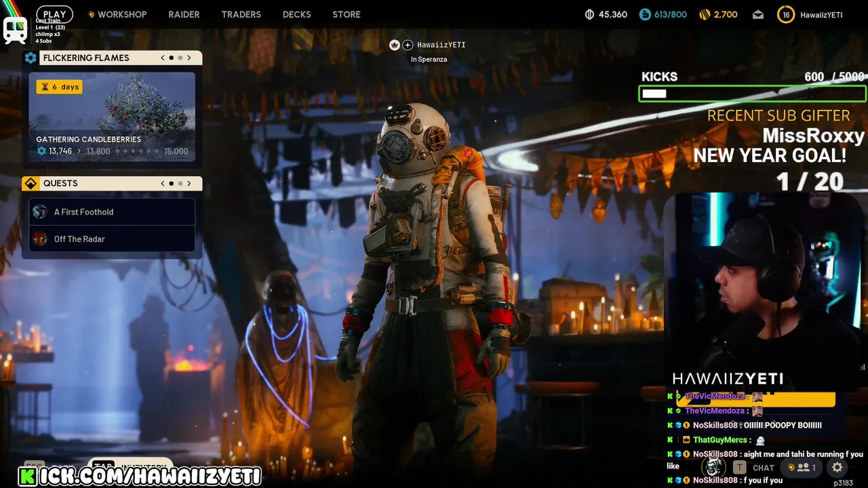Image resolution: width=868 pixels, height=488 pixels.
Task: Click the train overlay icon at top left
Action: click(x=15, y=30)
